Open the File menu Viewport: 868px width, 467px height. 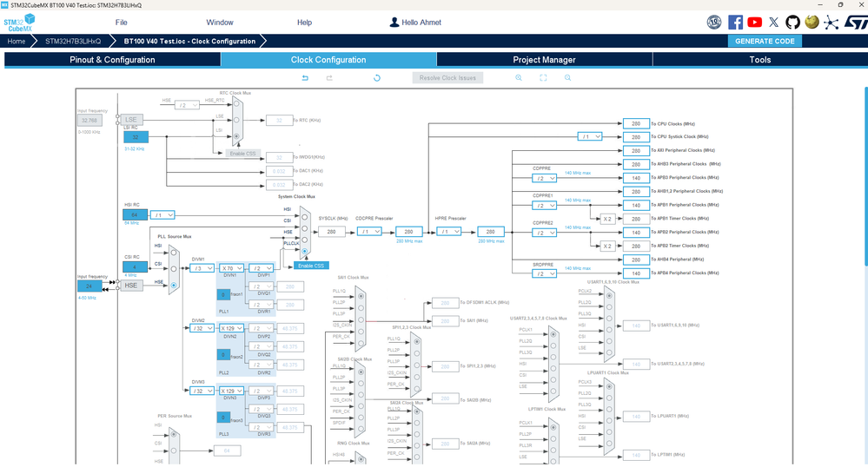[x=122, y=22]
